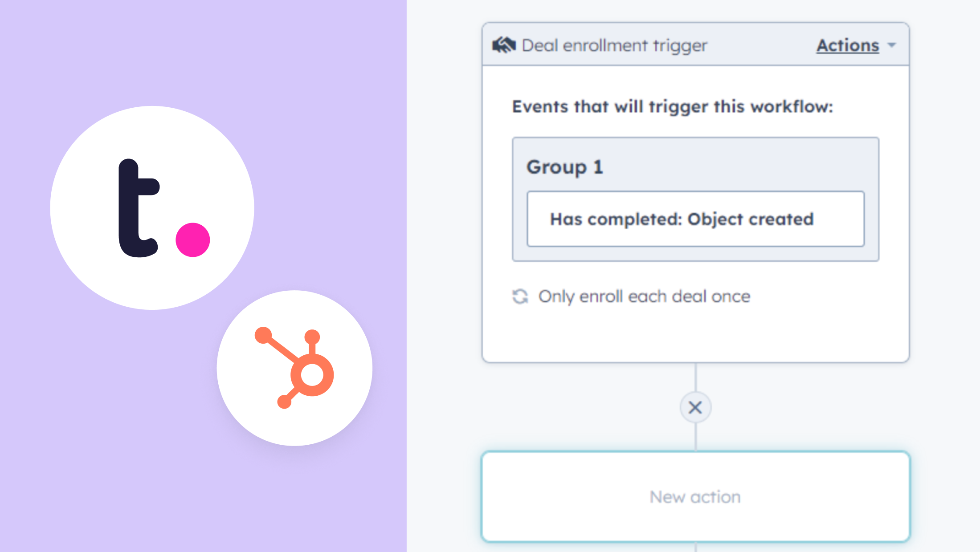Collapse the Group 1 section
Screen dimensions: 980x552
565,167
